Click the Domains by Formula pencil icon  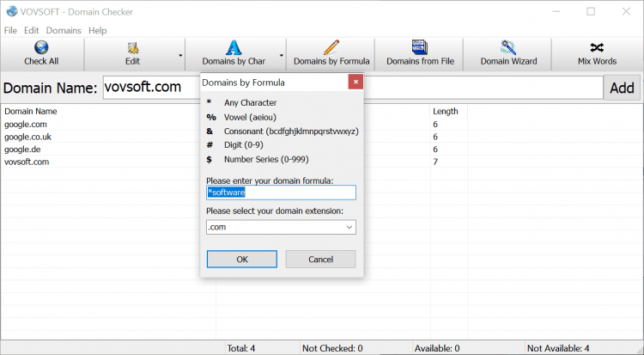[x=331, y=48]
